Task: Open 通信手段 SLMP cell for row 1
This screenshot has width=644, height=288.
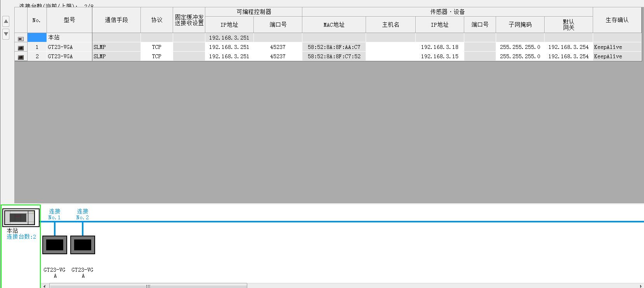Action: (116, 47)
